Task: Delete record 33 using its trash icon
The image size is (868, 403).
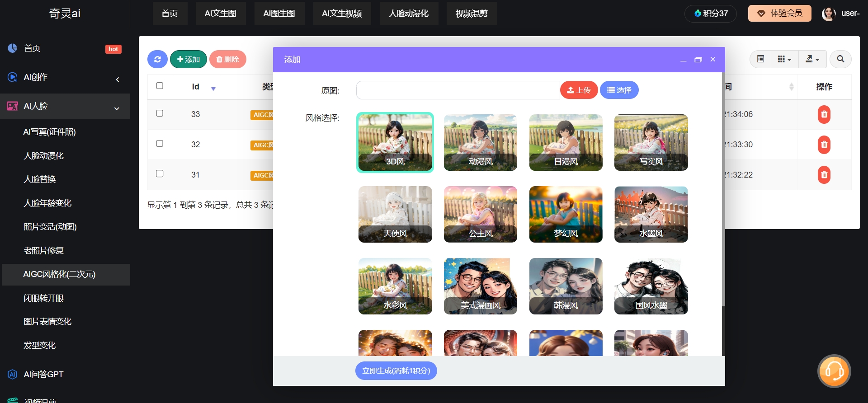Action: click(x=824, y=114)
